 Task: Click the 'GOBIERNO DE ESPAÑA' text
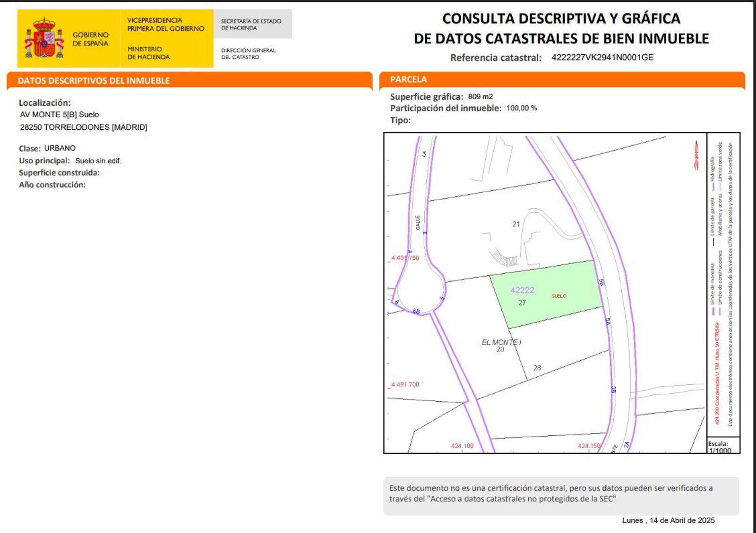click(x=90, y=39)
